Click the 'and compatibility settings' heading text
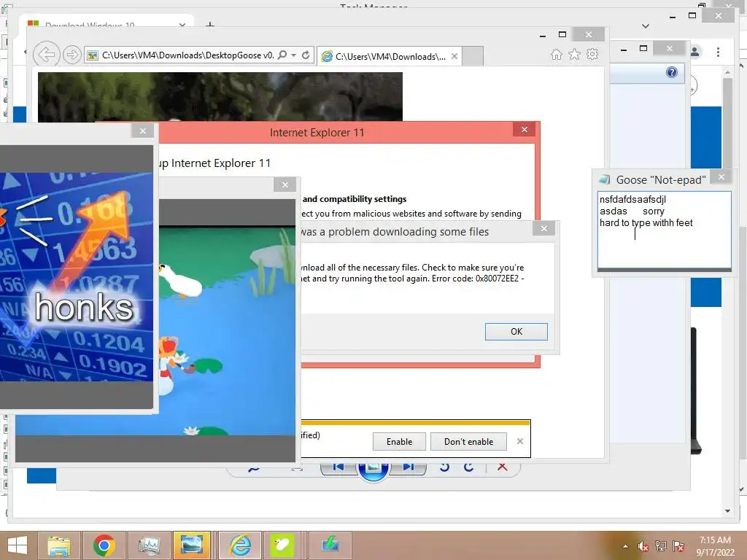This screenshot has width=747, height=560. [x=355, y=199]
